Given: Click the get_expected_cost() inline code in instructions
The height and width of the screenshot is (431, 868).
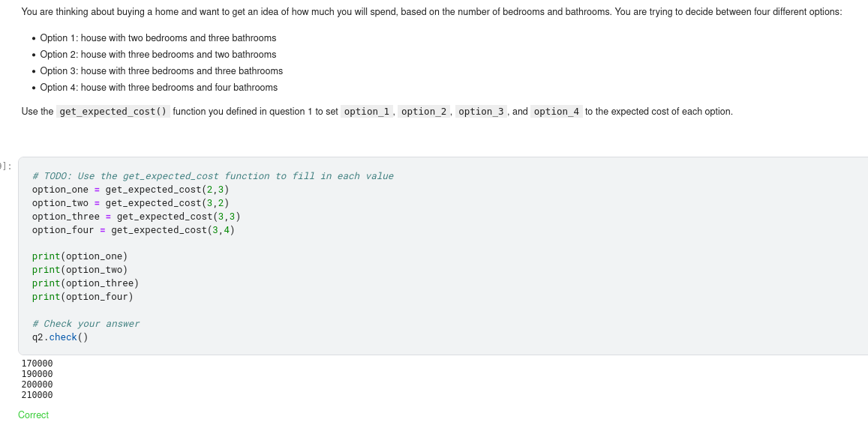Looking at the screenshot, I should tap(113, 112).
